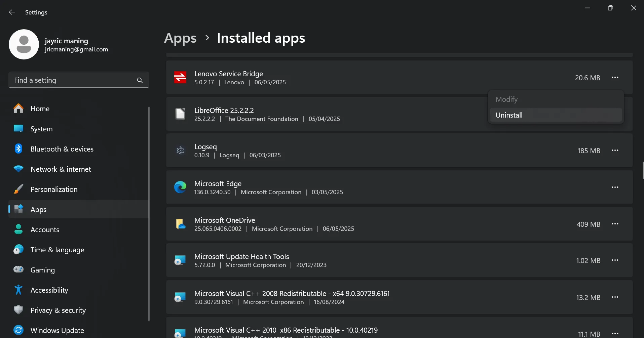This screenshot has height=338, width=644.
Task: Navigate back using the arrow button
Action: pos(12,12)
